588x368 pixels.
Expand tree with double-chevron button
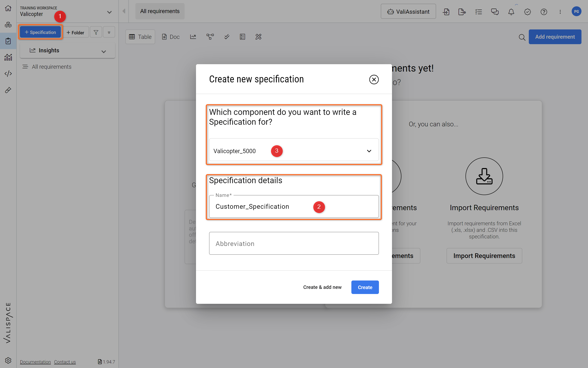click(x=109, y=32)
